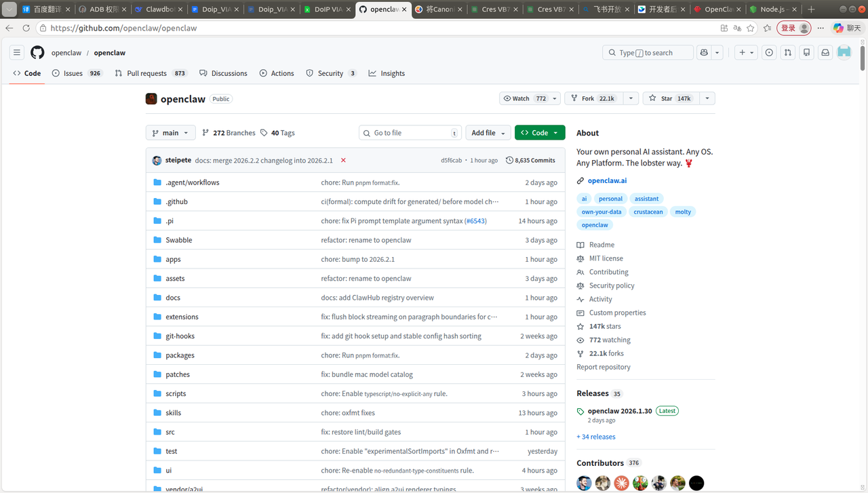View all with the + 34 releases link
This screenshot has width=868, height=493.
(x=595, y=437)
